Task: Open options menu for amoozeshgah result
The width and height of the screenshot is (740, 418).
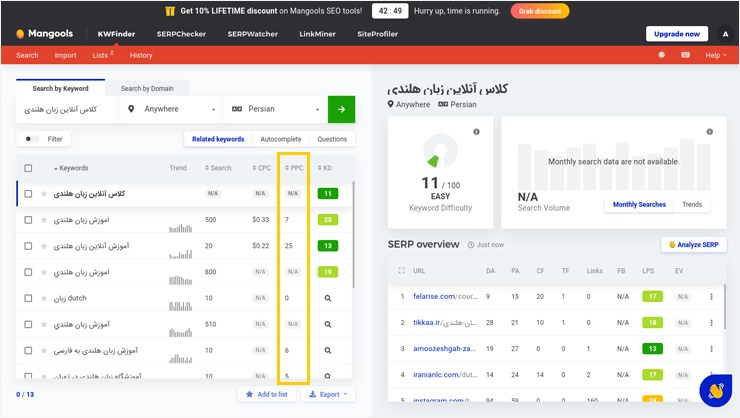Action: (711, 349)
